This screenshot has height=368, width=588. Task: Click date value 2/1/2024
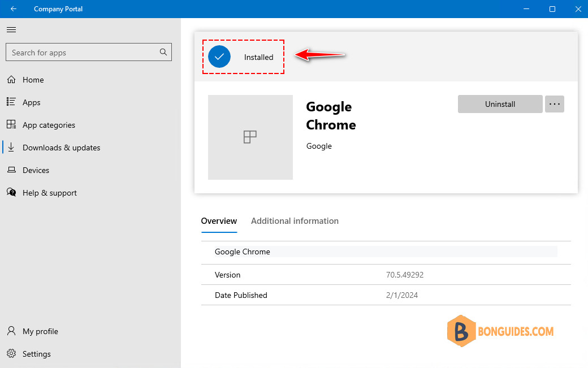tap(402, 295)
